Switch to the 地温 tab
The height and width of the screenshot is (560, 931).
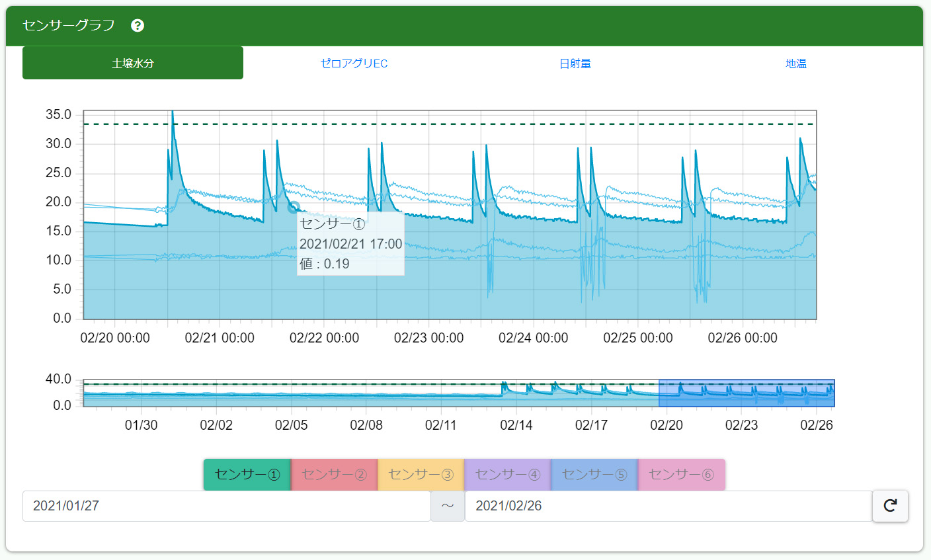(x=795, y=63)
